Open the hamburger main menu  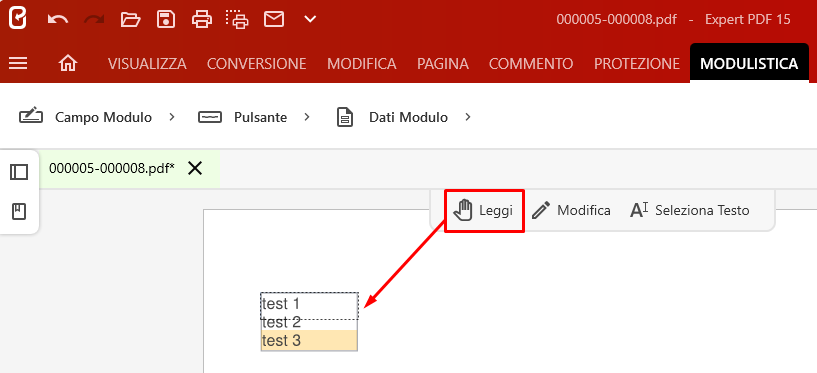pyautogui.click(x=18, y=64)
